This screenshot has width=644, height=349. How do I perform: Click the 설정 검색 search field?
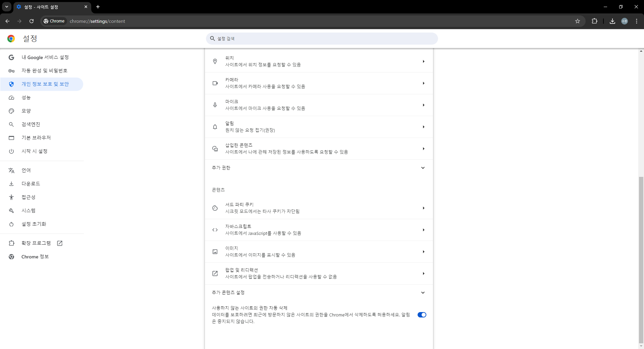[322, 39]
